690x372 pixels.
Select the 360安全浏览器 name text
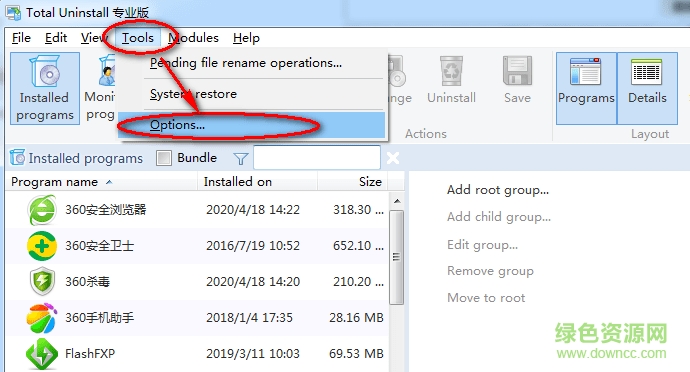point(106,210)
